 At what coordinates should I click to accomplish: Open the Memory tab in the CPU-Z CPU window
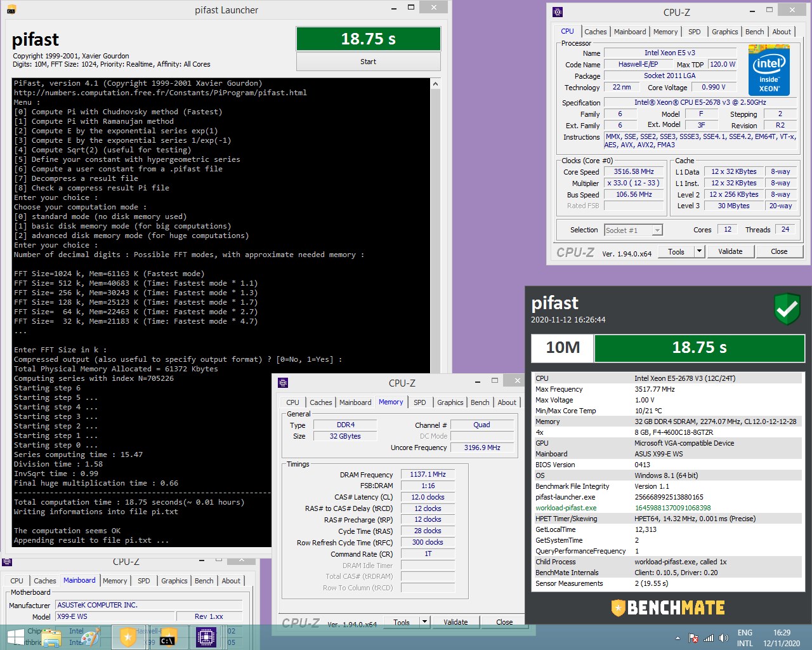coord(665,32)
